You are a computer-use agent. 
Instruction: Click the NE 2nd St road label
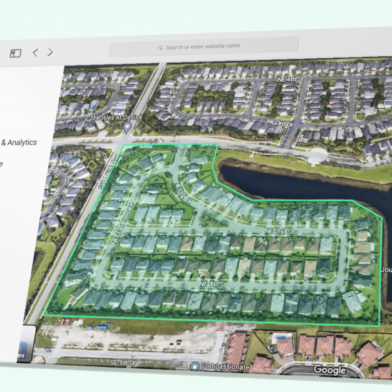tap(279, 231)
